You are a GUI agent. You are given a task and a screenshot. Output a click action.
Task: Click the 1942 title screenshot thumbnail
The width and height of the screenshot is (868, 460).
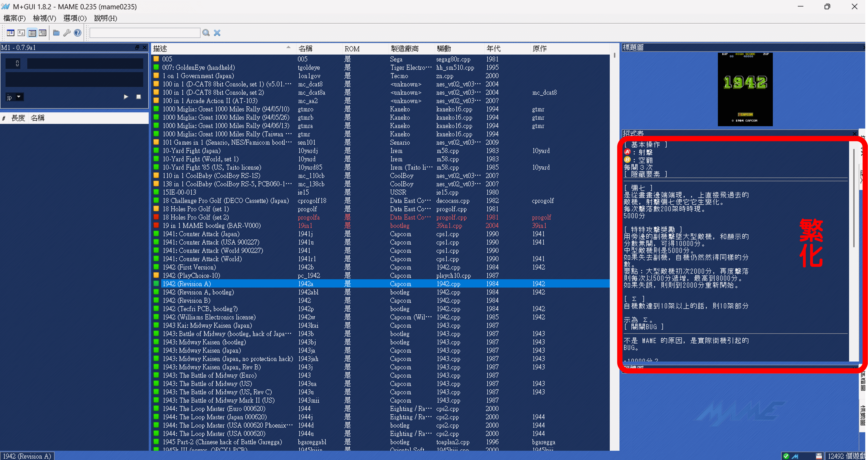[x=745, y=89]
